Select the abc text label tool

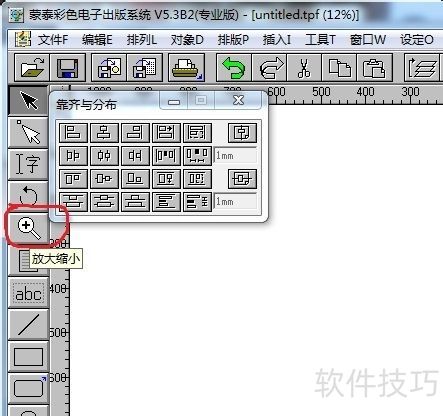tap(28, 293)
